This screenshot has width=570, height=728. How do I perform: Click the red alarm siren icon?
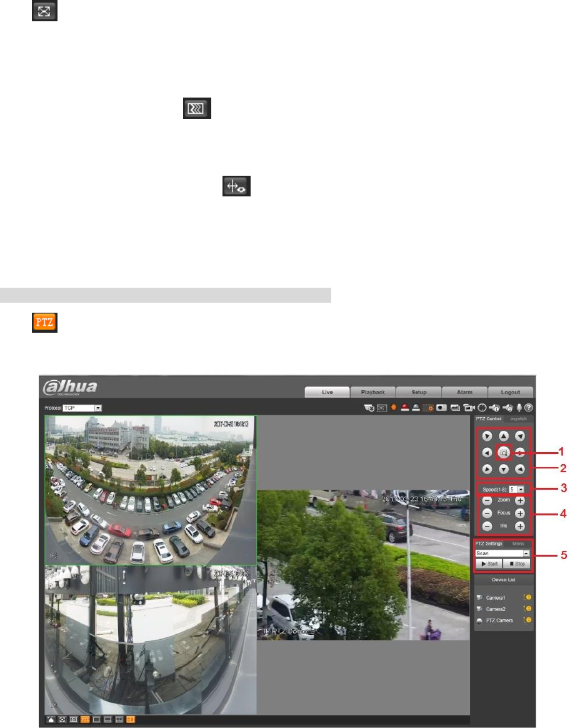(x=405, y=407)
